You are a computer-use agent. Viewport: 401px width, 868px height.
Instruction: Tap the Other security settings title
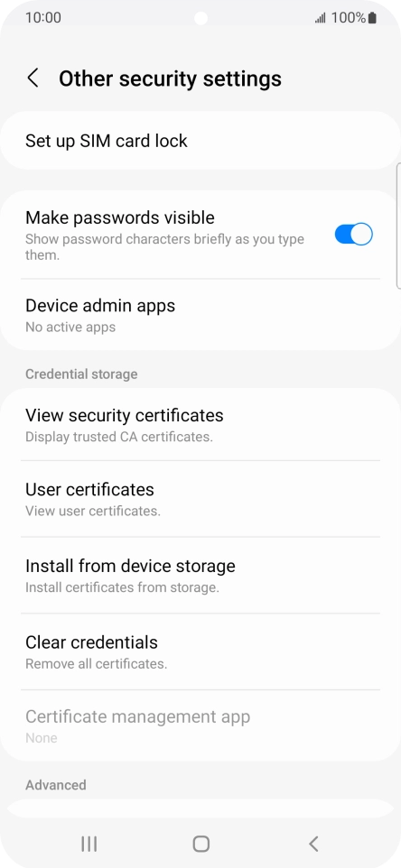[x=170, y=78]
